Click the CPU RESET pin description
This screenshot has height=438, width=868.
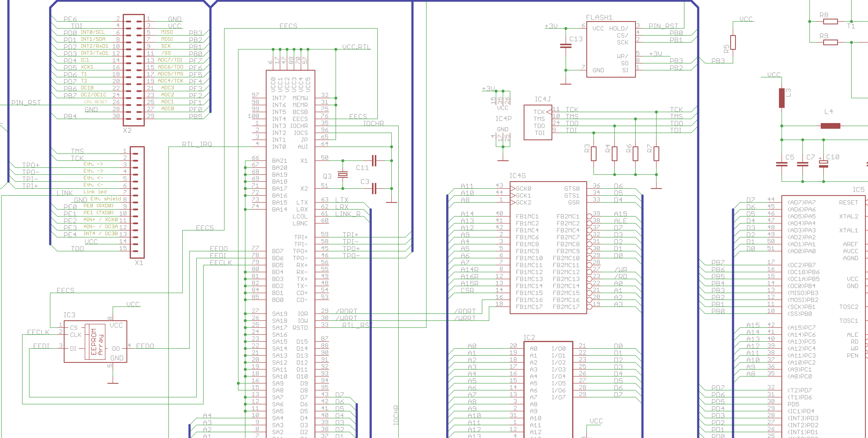tap(96, 102)
